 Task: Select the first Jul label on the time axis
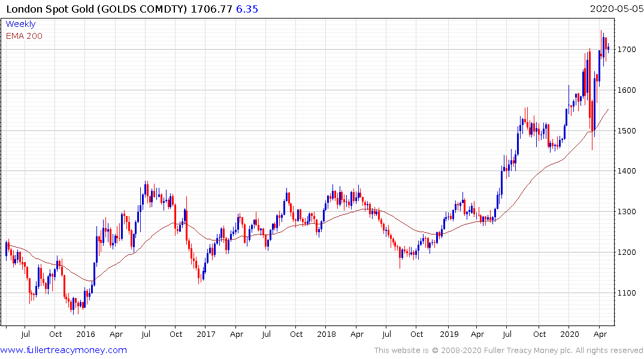26,334
